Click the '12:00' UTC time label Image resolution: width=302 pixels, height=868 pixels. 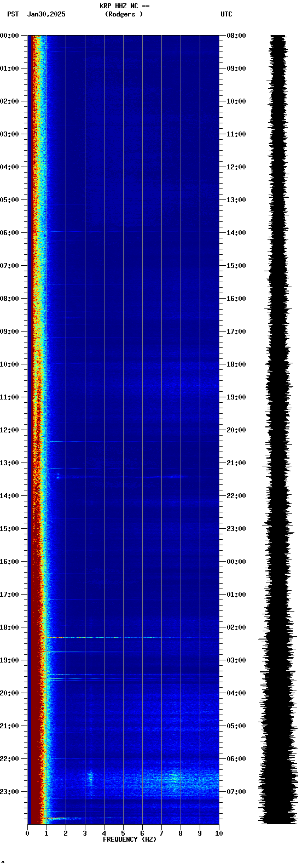coord(236,167)
